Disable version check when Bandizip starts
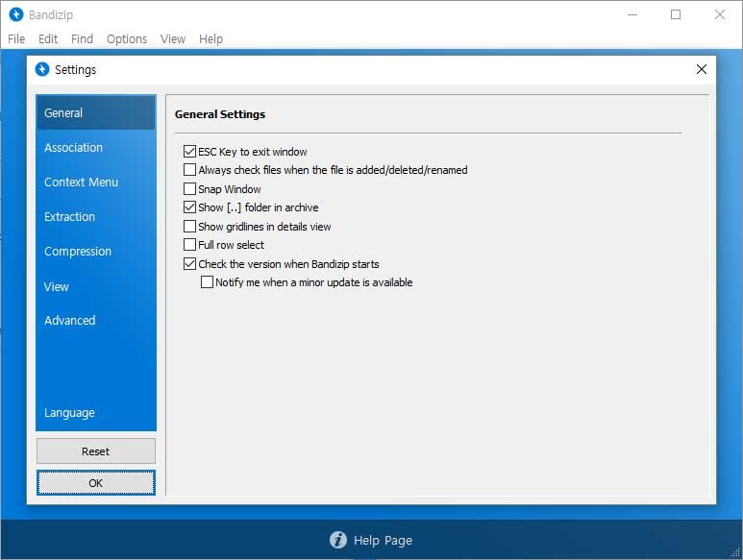 pyautogui.click(x=189, y=264)
